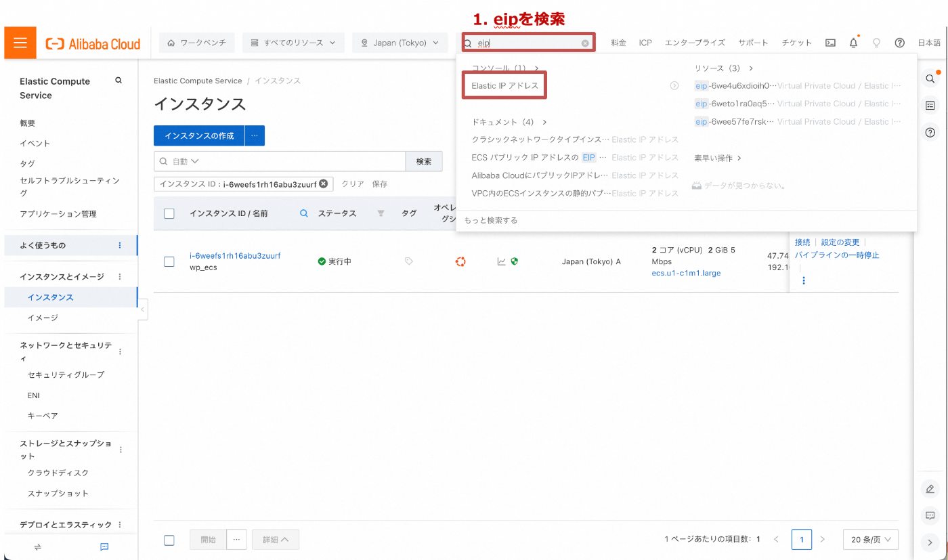Click the edit pencil icon in right sidebar
Viewport: 948px width, 560px height.
(930, 489)
